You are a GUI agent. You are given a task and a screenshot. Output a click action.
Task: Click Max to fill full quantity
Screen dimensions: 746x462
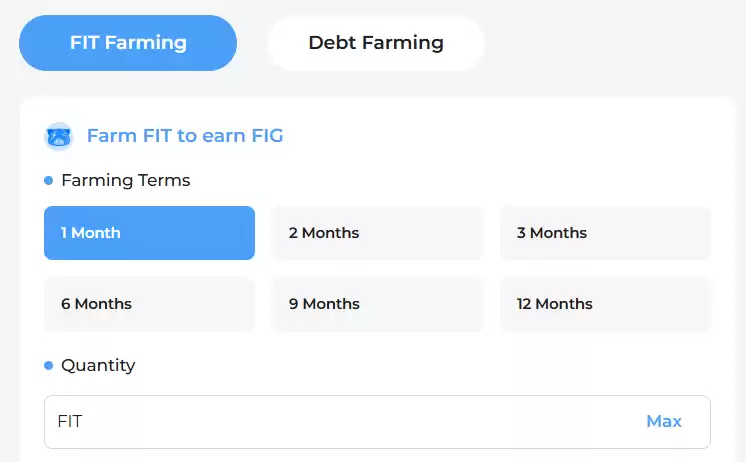tap(664, 421)
